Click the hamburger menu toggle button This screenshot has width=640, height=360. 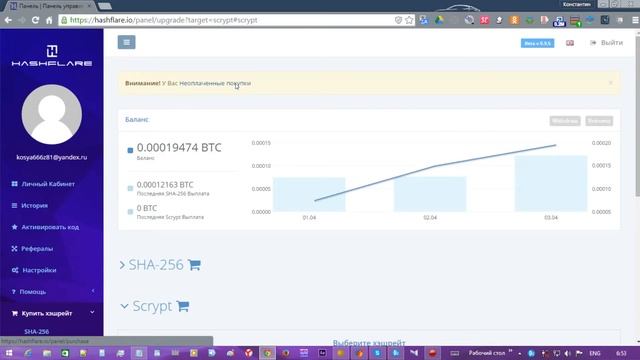[127, 42]
